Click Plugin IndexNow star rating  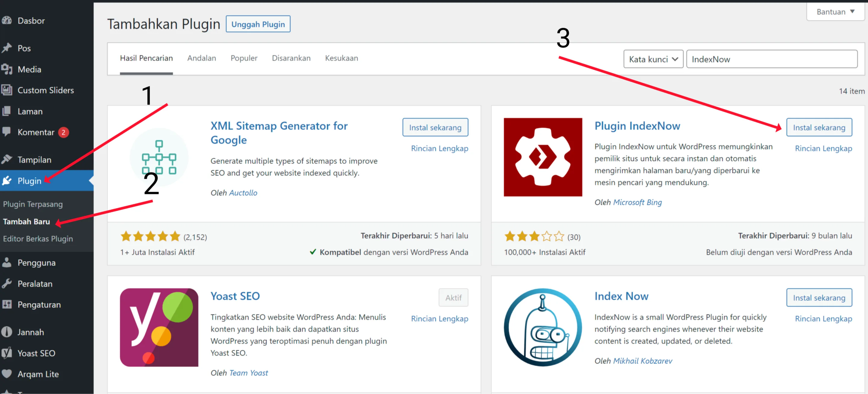coord(534,237)
